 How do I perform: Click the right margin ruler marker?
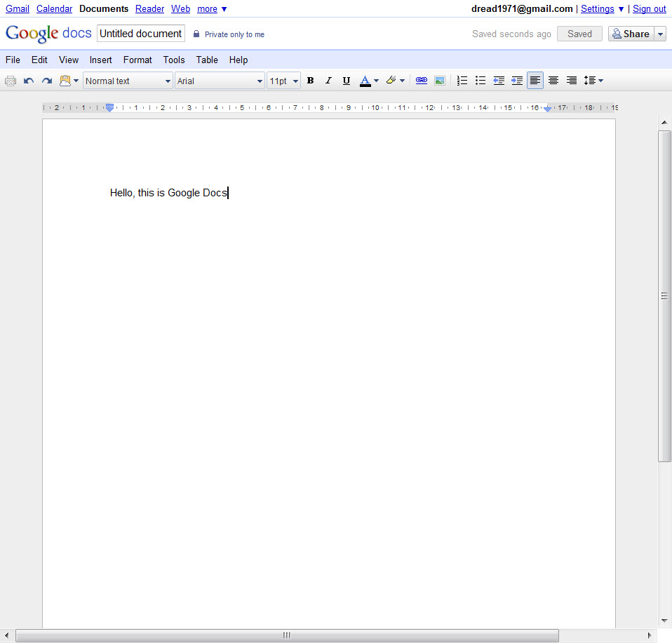tap(547, 109)
